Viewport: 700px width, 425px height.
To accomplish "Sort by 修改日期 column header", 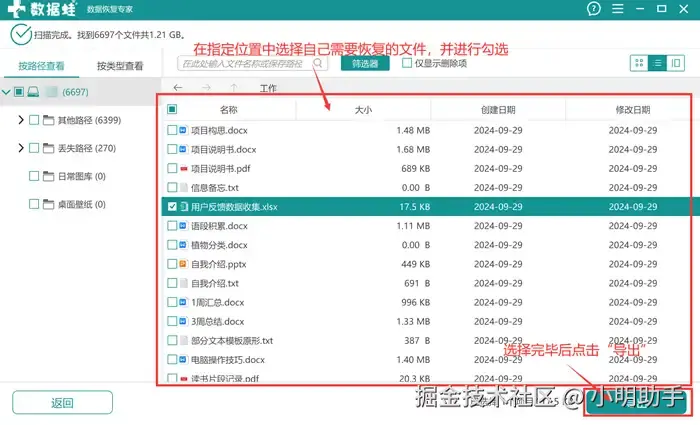I will (x=633, y=110).
